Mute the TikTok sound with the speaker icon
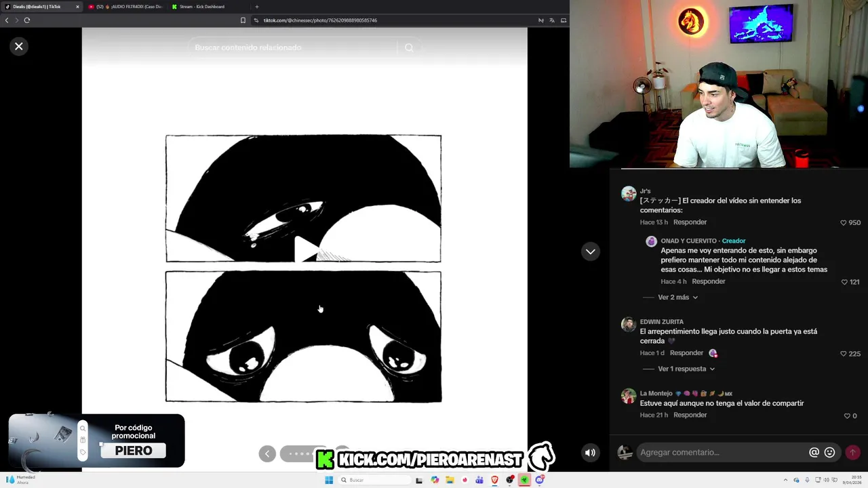Screen dimensions: 868x488 591,453
